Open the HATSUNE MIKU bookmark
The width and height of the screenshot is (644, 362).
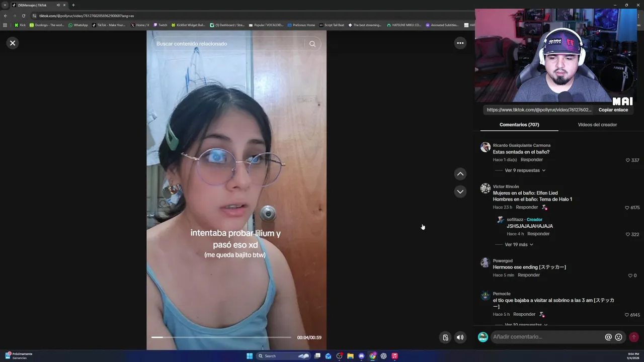pyautogui.click(x=404, y=25)
